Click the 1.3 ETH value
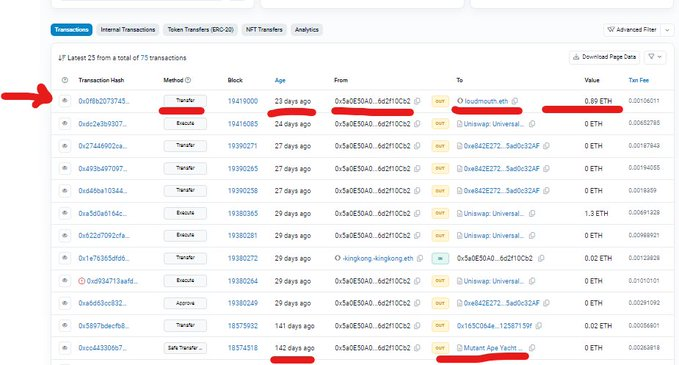This screenshot has height=365, width=679. 596,213
